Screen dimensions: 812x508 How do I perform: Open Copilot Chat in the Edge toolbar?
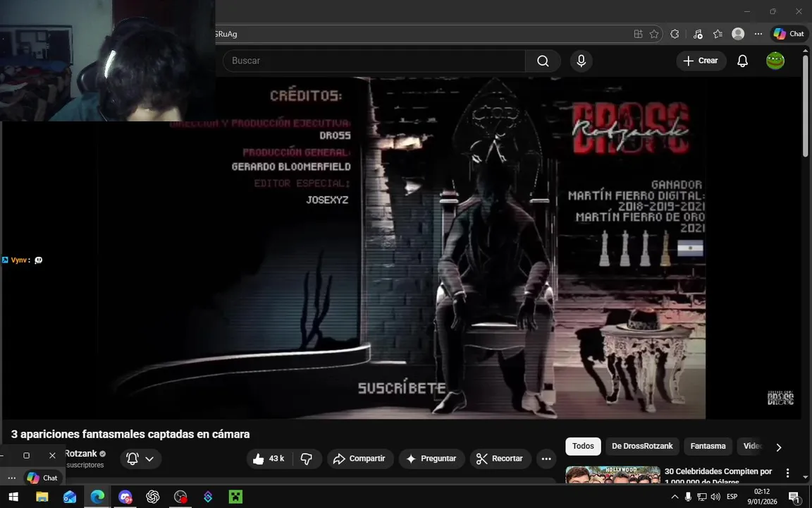coord(789,34)
